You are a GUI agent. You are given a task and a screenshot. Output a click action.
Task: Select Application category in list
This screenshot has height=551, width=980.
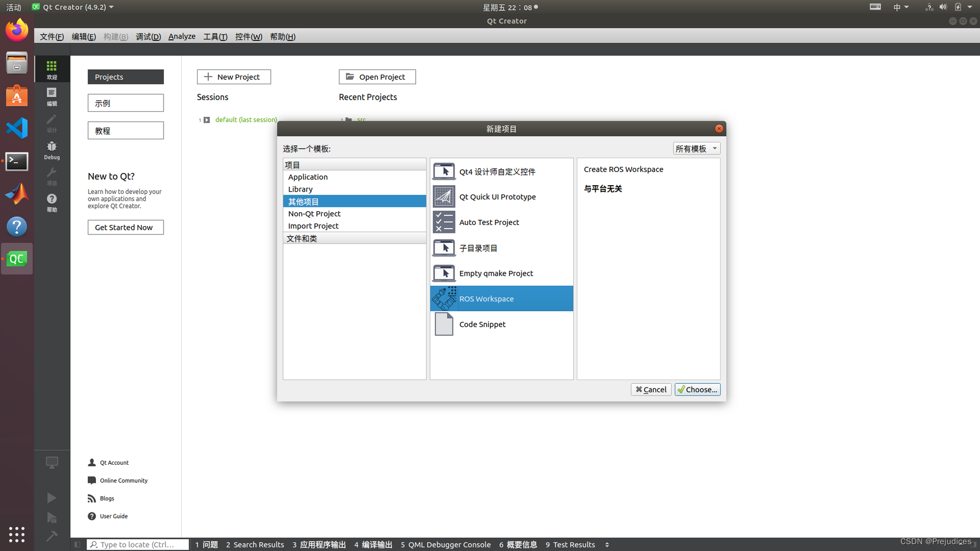pyautogui.click(x=354, y=177)
